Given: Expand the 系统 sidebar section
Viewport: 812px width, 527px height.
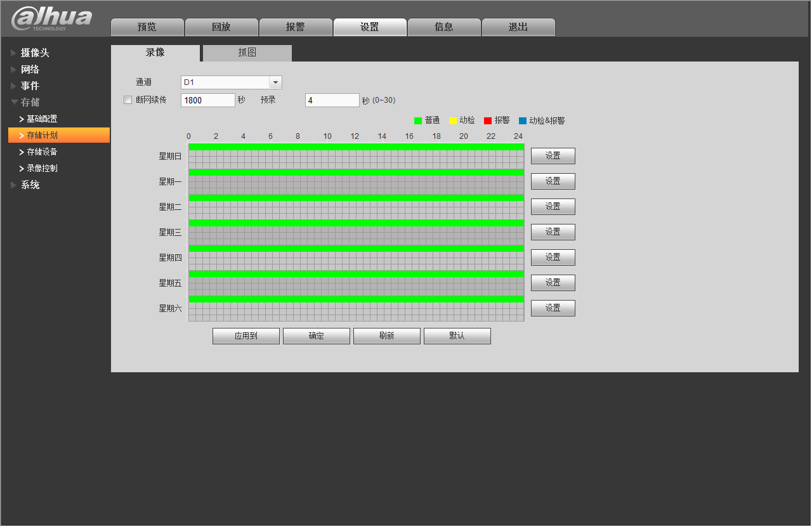Looking at the screenshot, I should click(30, 185).
